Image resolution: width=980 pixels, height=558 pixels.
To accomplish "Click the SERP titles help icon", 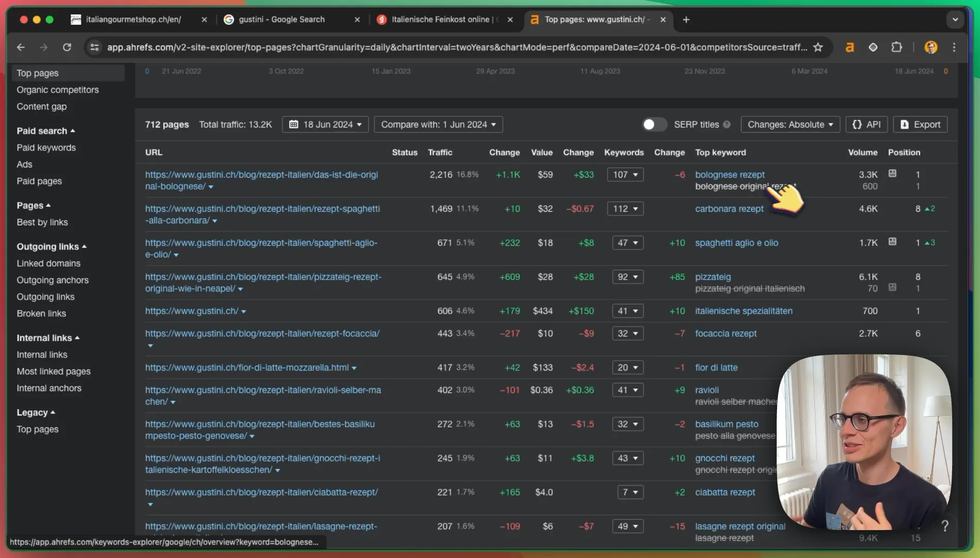I will point(727,125).
